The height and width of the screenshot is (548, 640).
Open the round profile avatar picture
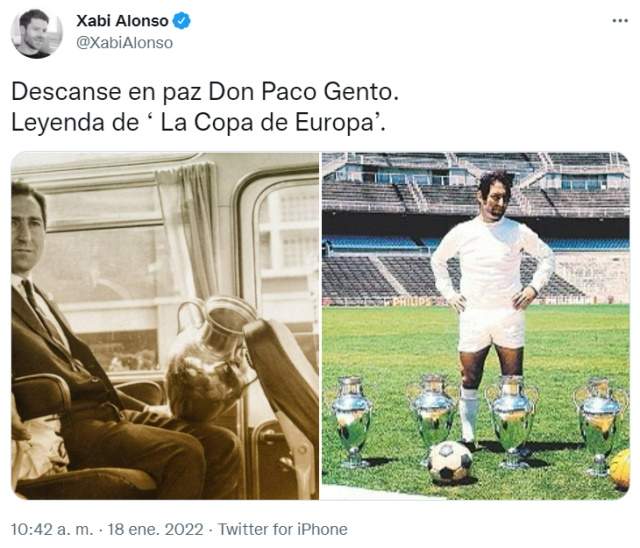(x=37, y=33)
